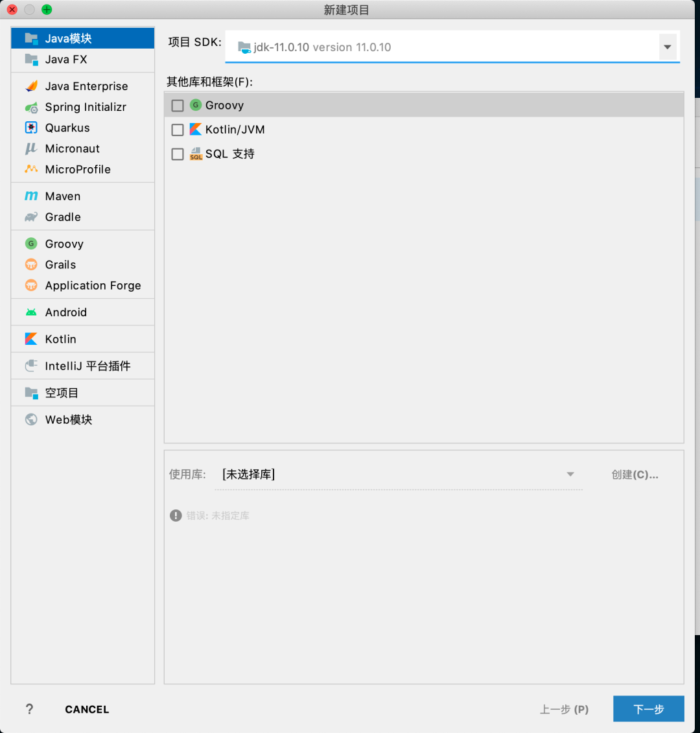Select Java FX project type
The width and height of the screenshot is (700, 733).
[x=83, y=60]
